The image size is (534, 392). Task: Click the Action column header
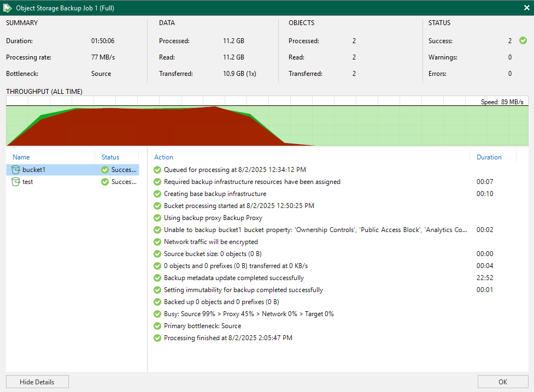pyautogui.click(x=163, y=157)
